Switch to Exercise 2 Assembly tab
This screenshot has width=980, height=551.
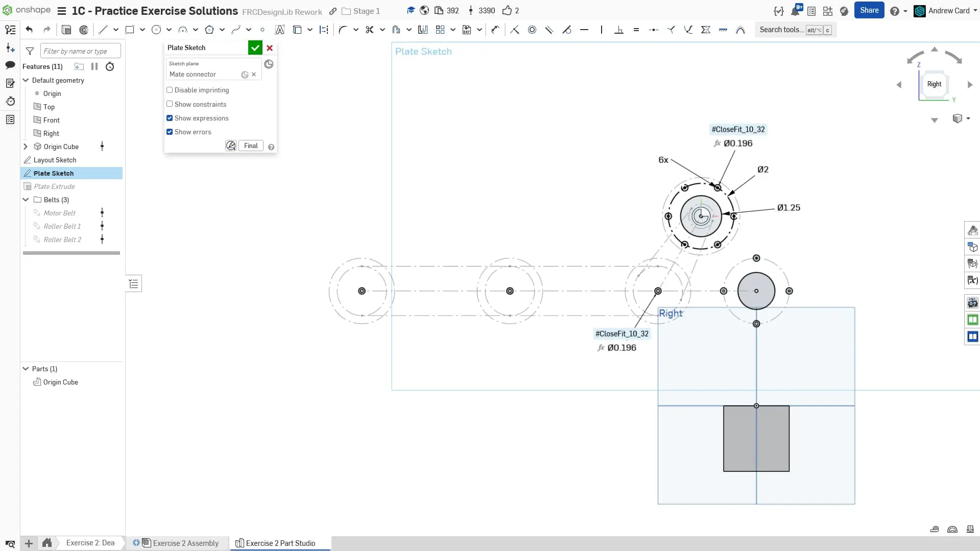pos(185,543)
